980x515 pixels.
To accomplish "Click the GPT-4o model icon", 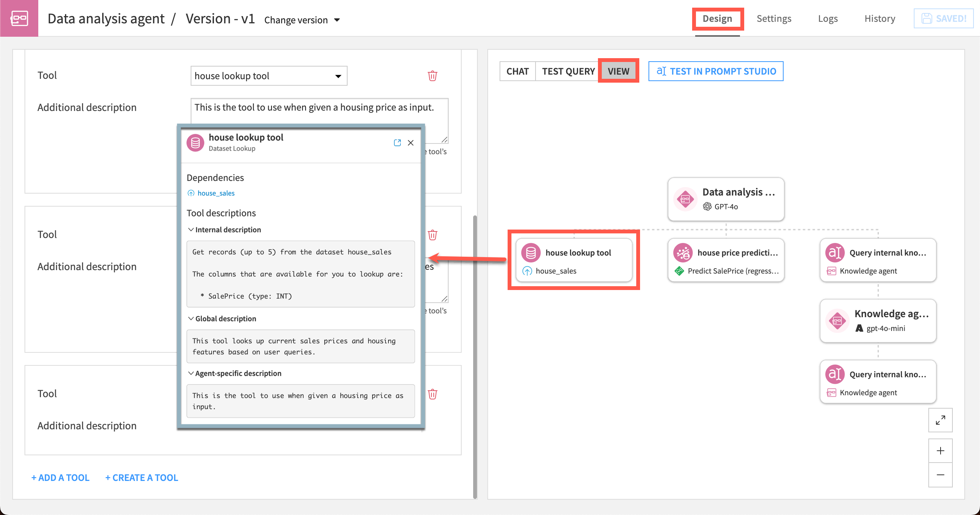I will [x=707, y=207].
